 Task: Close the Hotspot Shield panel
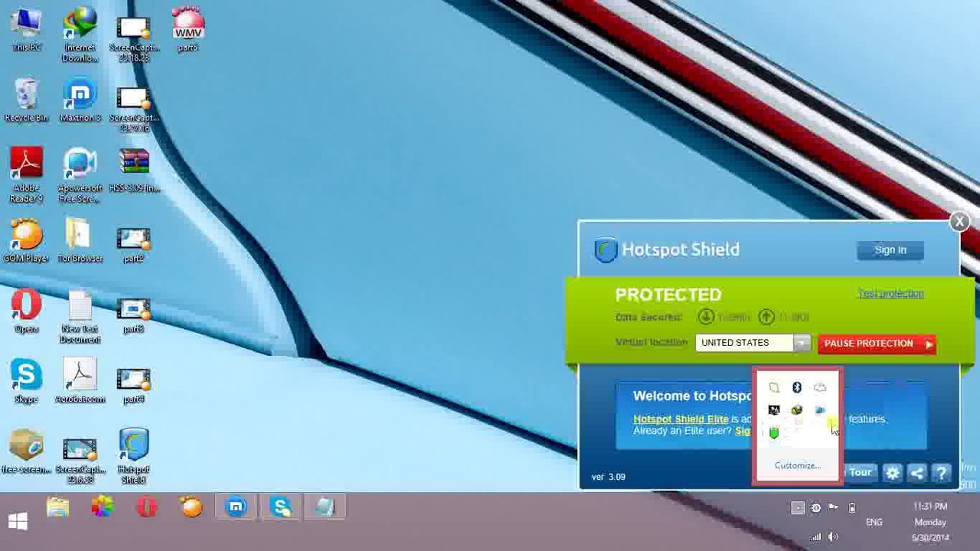tap(959, 222)
